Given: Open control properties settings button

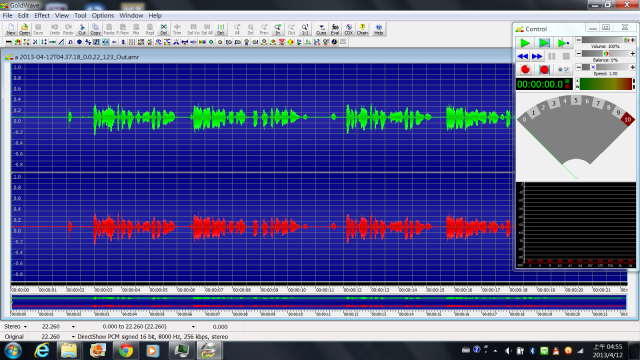Looking at the screenshot, I should (x=564, y=69).
